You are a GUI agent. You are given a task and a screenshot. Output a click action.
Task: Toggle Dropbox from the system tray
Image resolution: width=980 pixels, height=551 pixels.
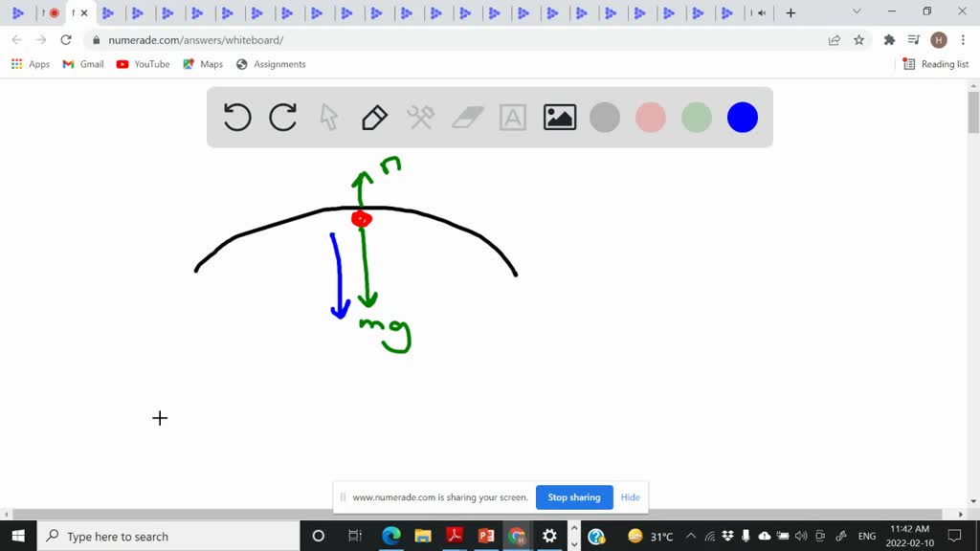726,536
